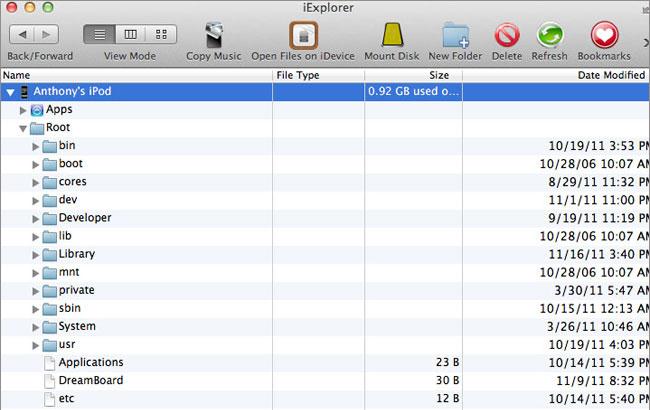Click the cores folder icon
The image size is (650, 410).
[50, 182]
